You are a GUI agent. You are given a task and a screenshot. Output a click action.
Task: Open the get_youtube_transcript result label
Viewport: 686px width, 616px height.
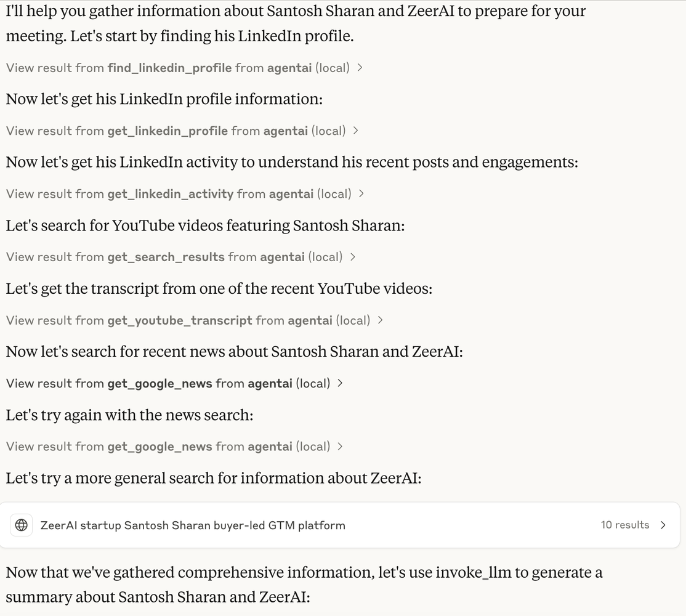[188, 320]
